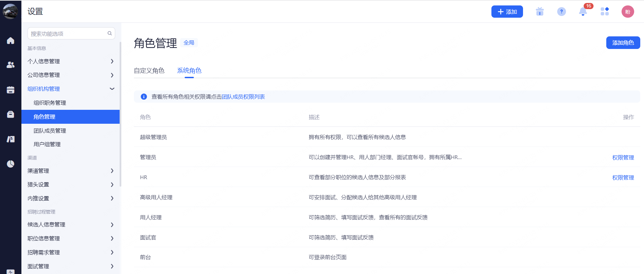Expand the 面试管理 section

point(70,266)
